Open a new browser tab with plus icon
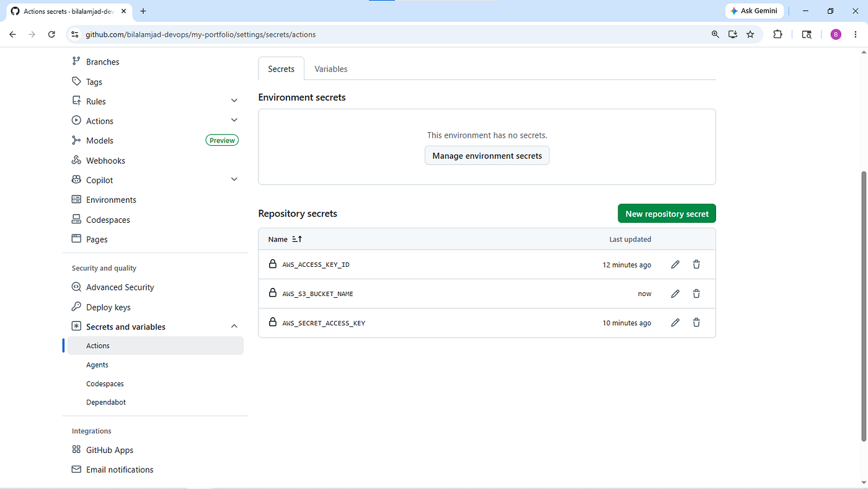 click(x=143, y=11)
